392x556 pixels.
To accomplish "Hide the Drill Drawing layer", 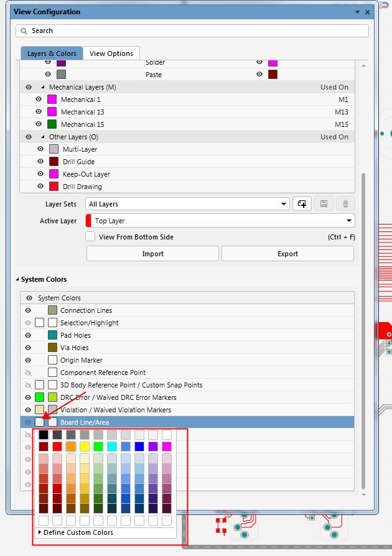I will point(40,186).
